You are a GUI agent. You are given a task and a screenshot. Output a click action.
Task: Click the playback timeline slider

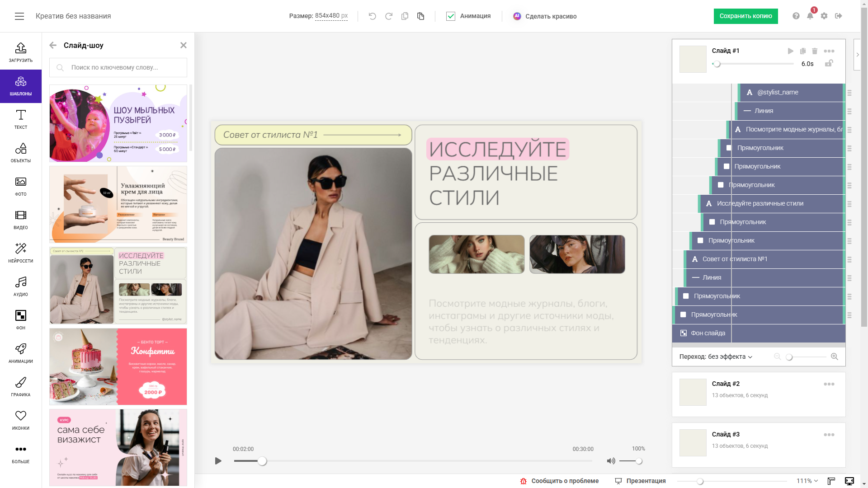tap(412, 461)
